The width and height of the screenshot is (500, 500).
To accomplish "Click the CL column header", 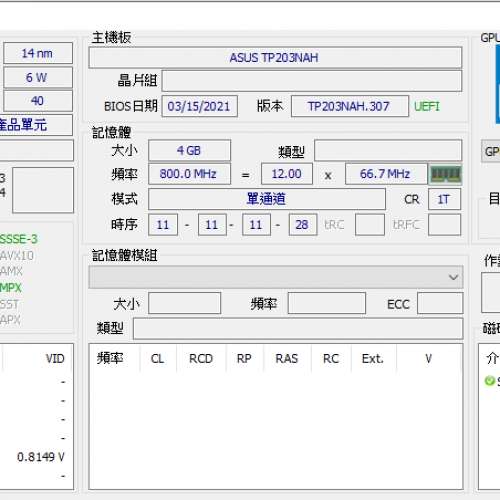I will (157, 359).
